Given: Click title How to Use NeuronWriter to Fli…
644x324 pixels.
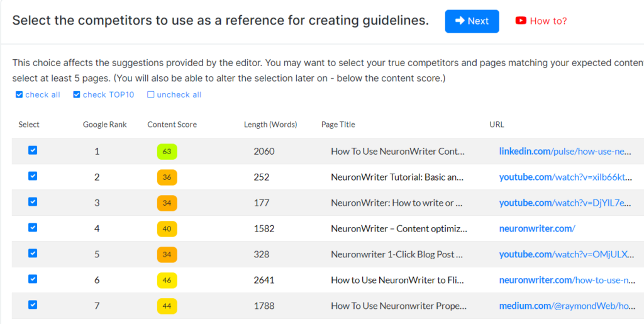Looking at the screenshot, I should click(397, 281).
